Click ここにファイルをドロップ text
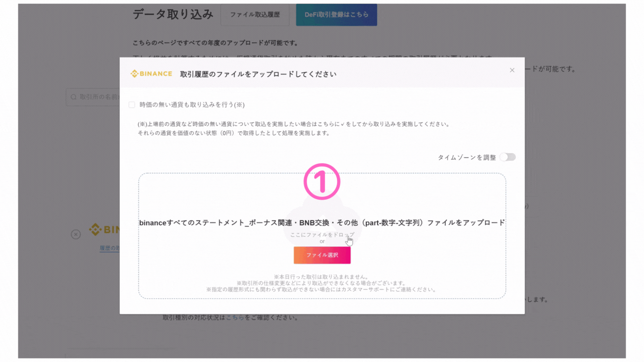Screen dimensions: 644x362 (x=322, y=235)
